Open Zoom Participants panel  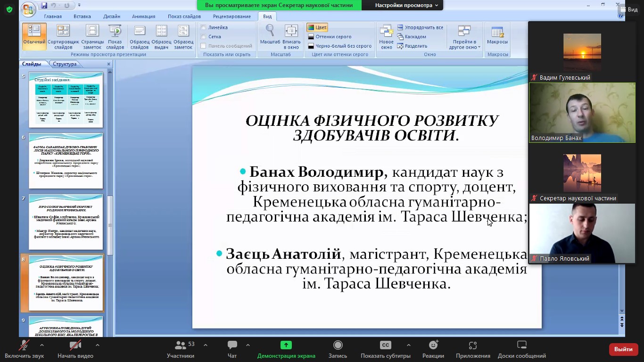pos(181,349)
